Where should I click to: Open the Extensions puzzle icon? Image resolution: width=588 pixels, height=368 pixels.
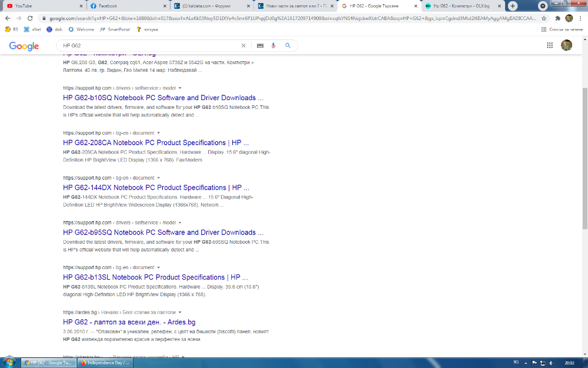point(557,18)
